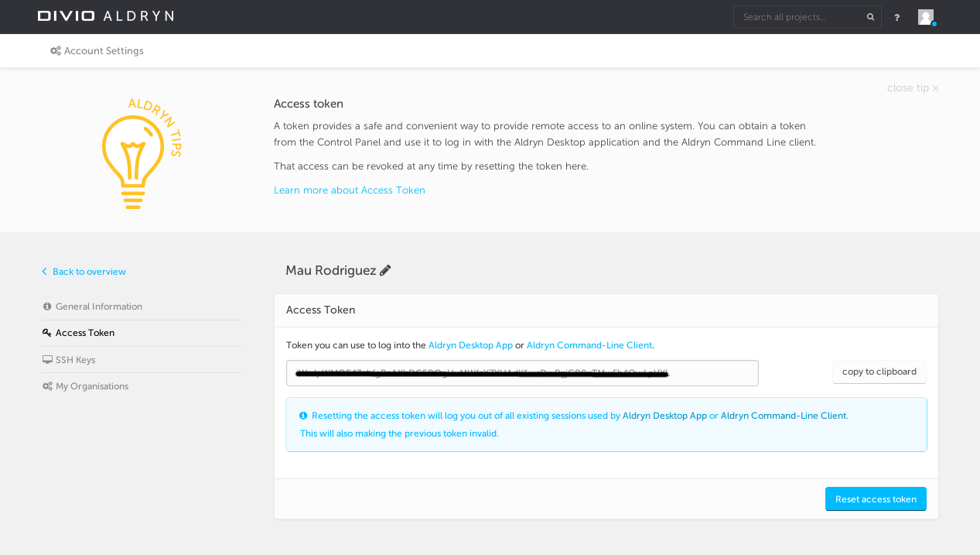Click the Access Token key icon
The width and height of the screenshot is (980, 555).
coord(47,333)
